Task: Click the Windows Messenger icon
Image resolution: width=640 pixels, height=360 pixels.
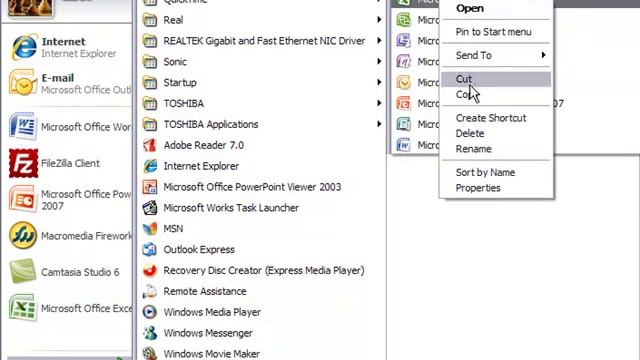Action: tap(150, 333)
